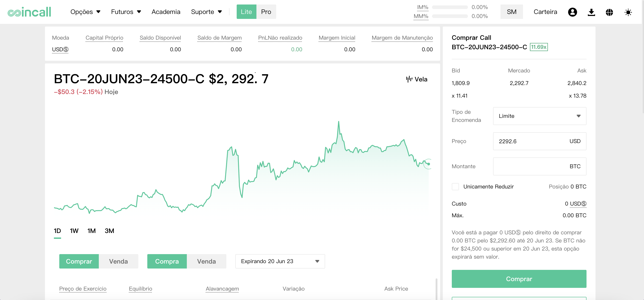Screen dimensions: 644x300
Task: Switch to Pro mode
Action: coord(266,12)
